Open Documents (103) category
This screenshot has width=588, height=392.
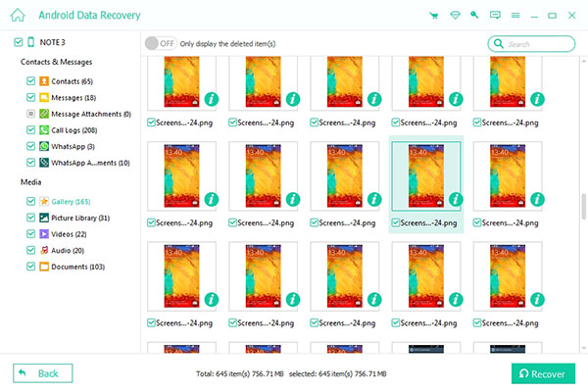pyautogui.click(x=78, y=267)
